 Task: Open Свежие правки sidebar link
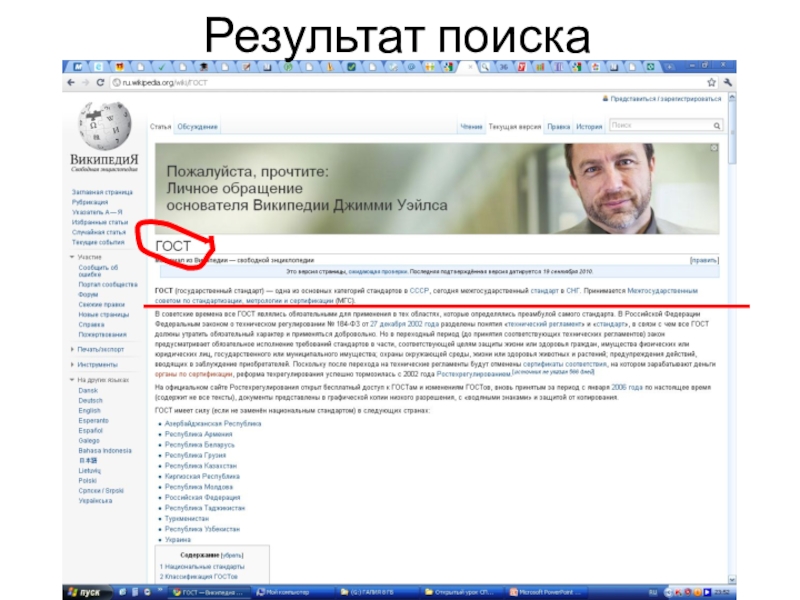pos(102,305)
